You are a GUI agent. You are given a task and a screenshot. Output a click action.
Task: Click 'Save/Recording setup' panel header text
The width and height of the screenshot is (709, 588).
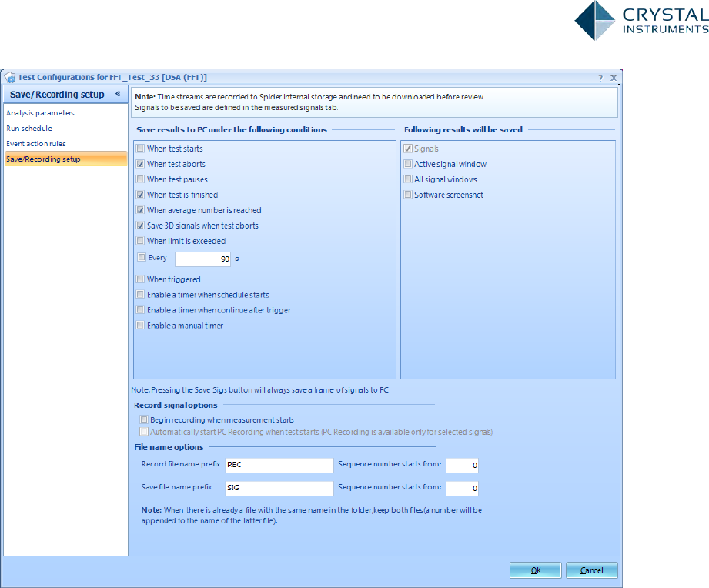pyautogui.click(x=57, y=95)
